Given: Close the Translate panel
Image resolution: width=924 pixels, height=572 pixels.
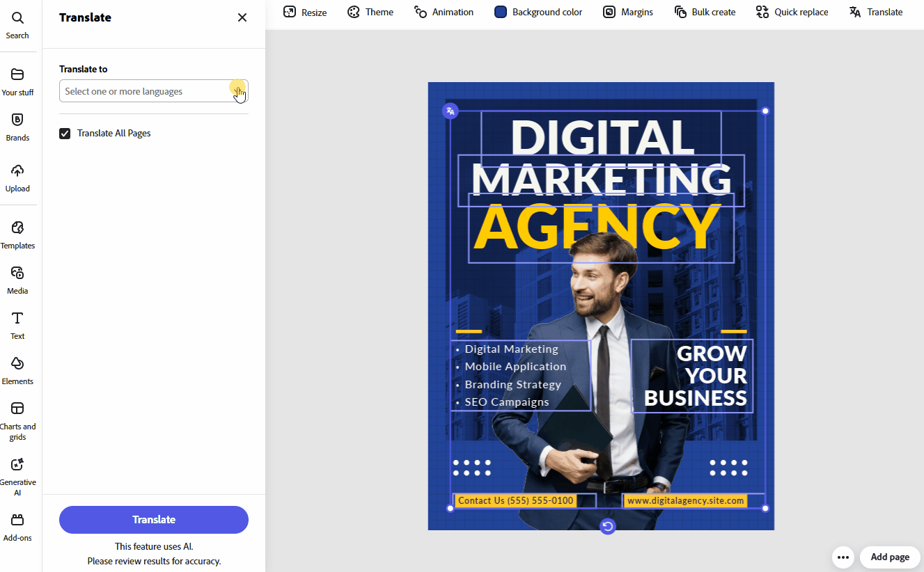Looking at the screenshot, I should pyautogui.click(x=242, y=17).
